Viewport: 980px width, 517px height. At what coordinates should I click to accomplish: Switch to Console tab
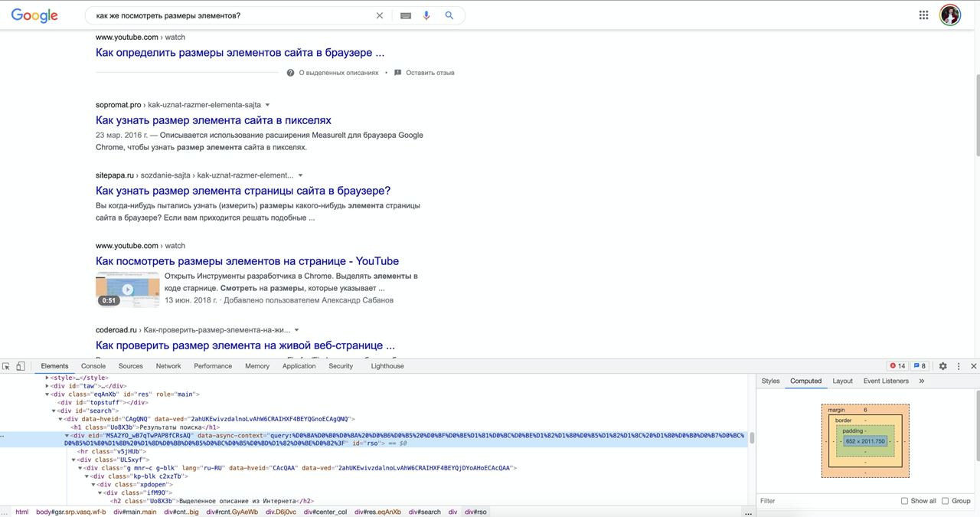click(93, 366)
